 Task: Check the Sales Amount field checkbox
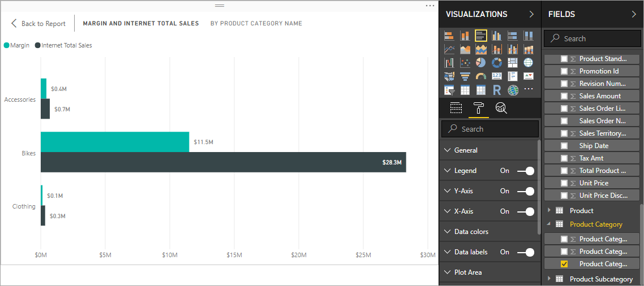coord(564,96)
